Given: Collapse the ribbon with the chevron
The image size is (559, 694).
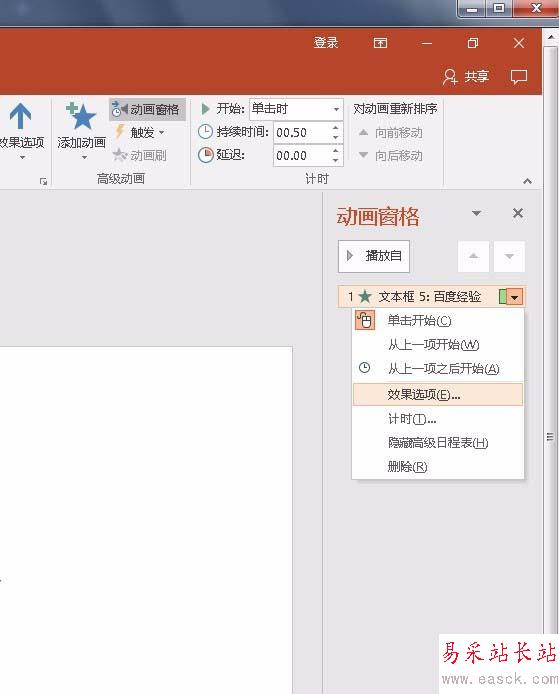Looking at the screenshot, I should click(528, 181).
